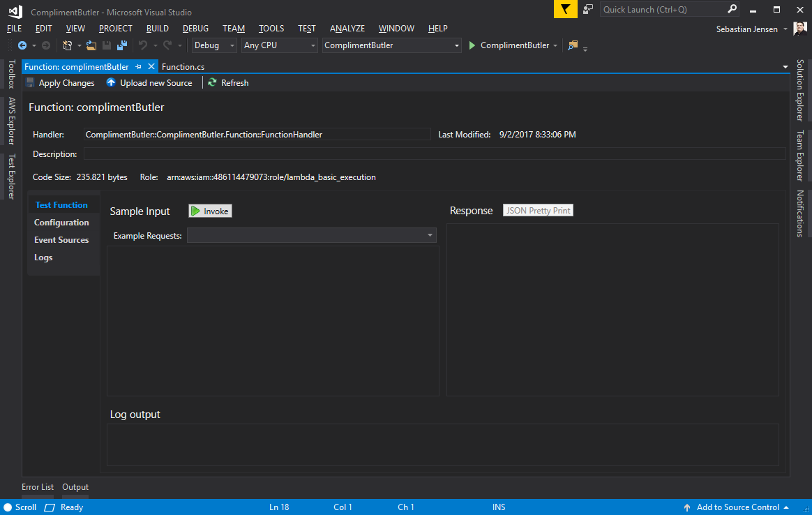Switch to the Function.cs tab
Viewport: 812px width, 515px height.
click(183, 67)
